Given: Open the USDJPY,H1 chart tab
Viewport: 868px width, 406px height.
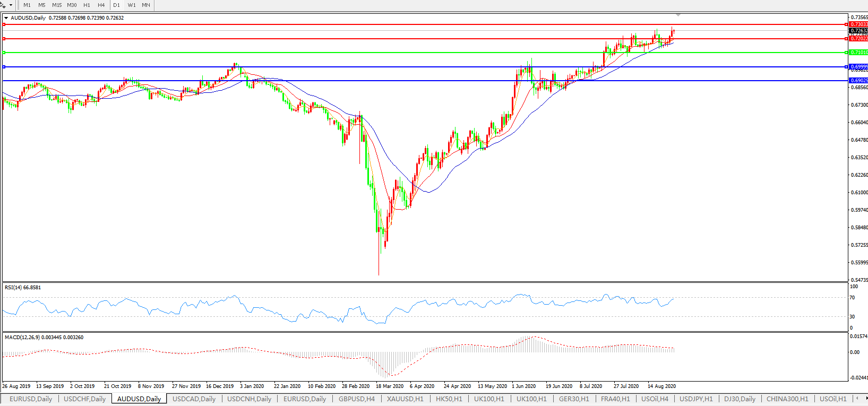Looking at the screenshot, I should click(x=696, y=399).
